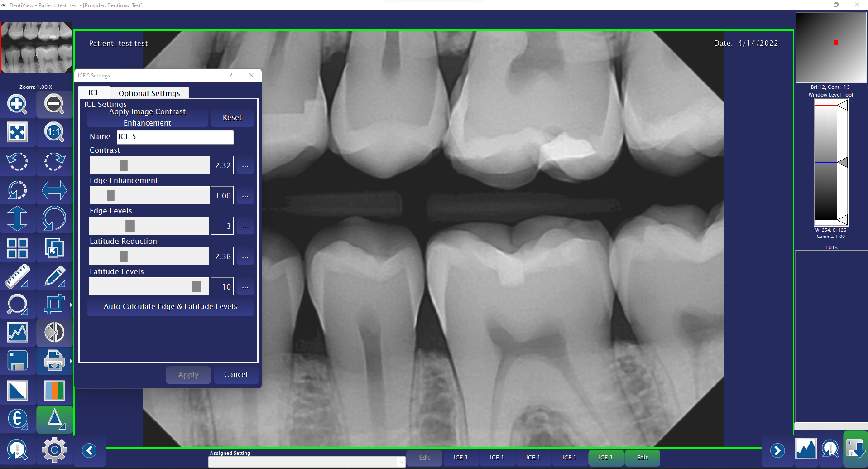
Task: Select the ruler measurement tool
Action: point(17,276)
